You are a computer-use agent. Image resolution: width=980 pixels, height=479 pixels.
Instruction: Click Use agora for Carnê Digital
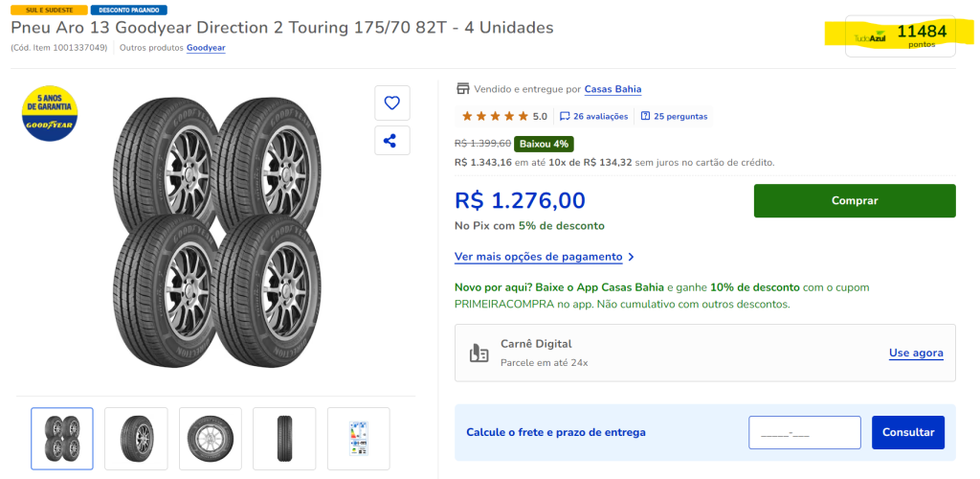[x=916, y=353]
